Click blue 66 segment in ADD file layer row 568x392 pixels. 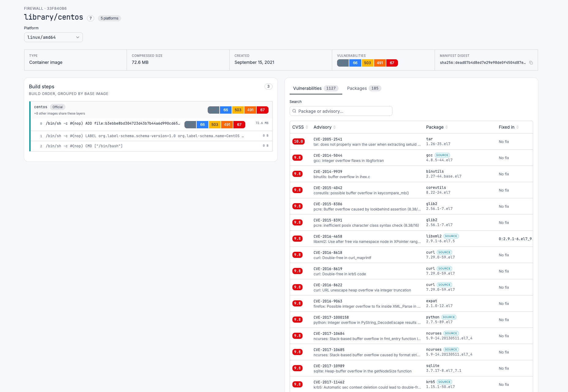point(202,125)
